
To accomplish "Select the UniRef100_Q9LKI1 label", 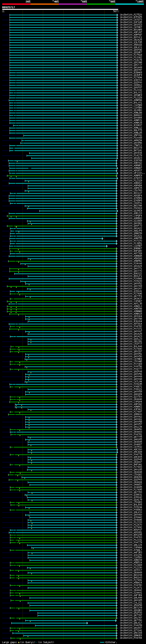I will tap(131, 48).
